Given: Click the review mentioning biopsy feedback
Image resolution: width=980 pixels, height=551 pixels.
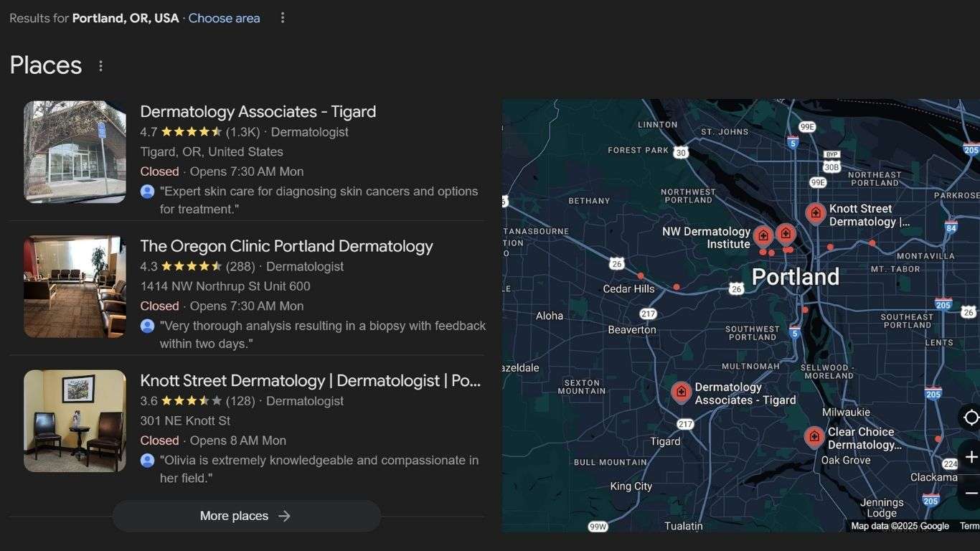Looking at the screenshot, I should [x=323, y=334].
